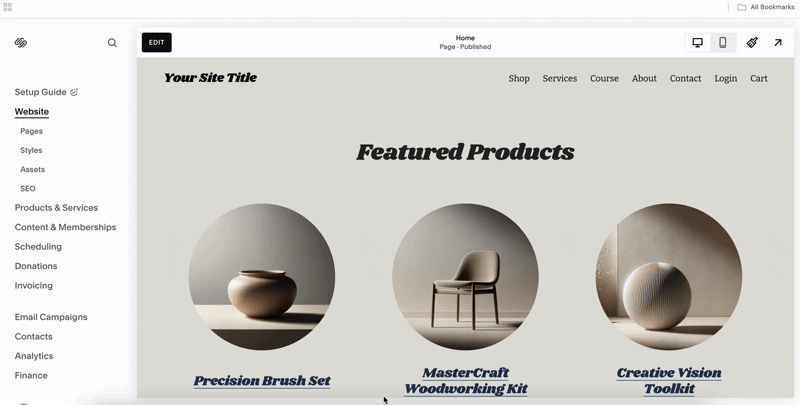The image size is (800, 405).
Task: Open Precision Brush Set product link
Action: point(262,381)
